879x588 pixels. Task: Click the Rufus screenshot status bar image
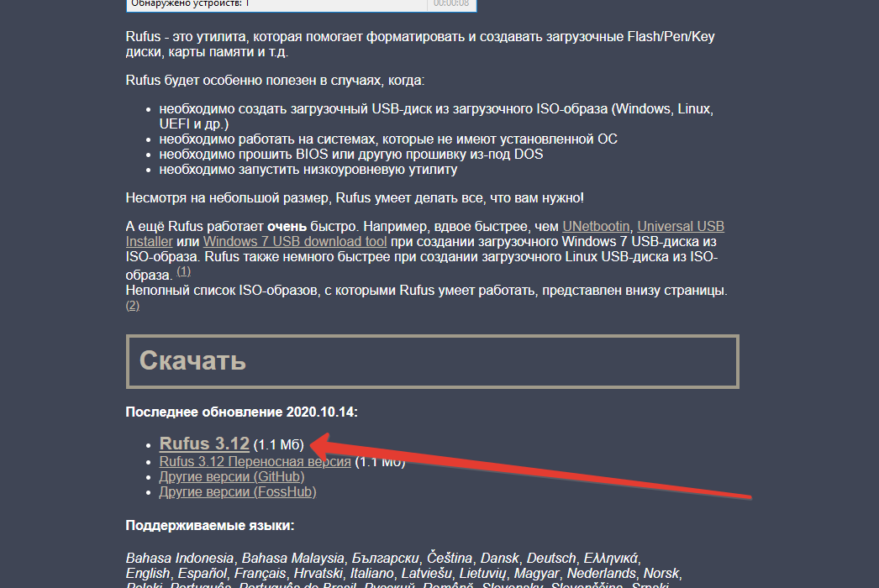[x=277, y=4]
